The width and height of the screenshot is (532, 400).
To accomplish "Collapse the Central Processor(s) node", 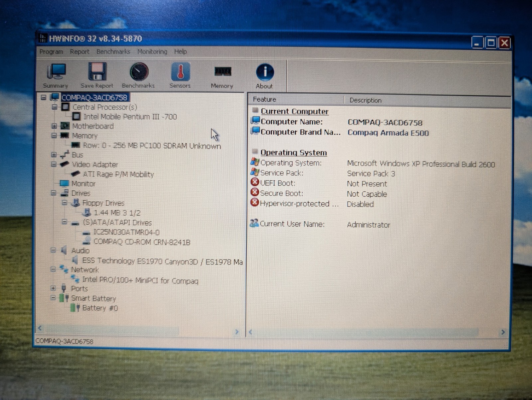I will click(x=55, y=107).
